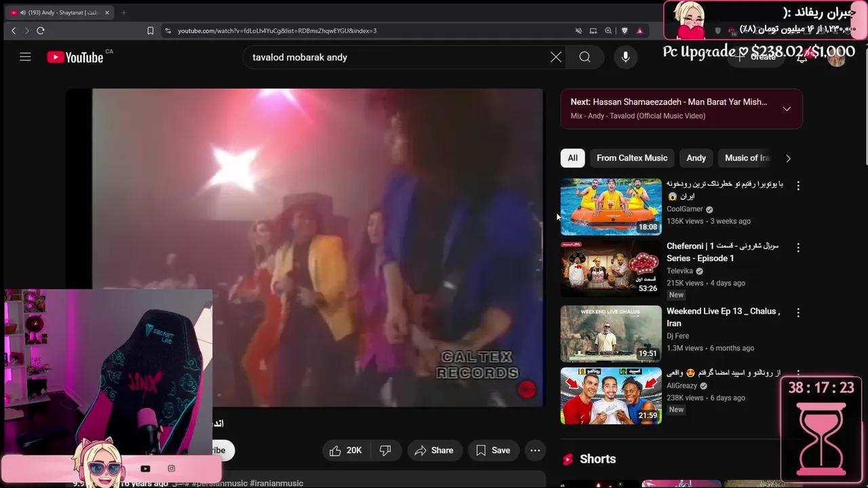Open the CoolGamer channel name
Image resolution: width=868 pixels, height=488 pixels.
click(x=685, y=209)
